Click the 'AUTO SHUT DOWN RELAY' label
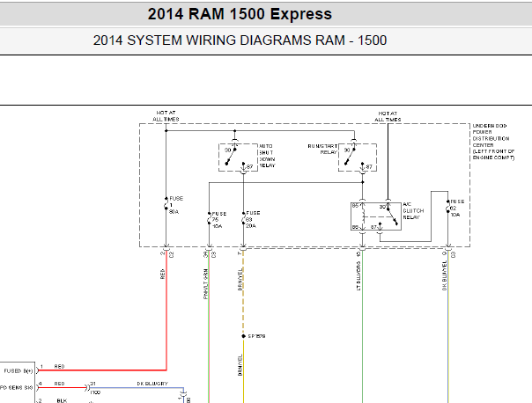 point(268,156)
